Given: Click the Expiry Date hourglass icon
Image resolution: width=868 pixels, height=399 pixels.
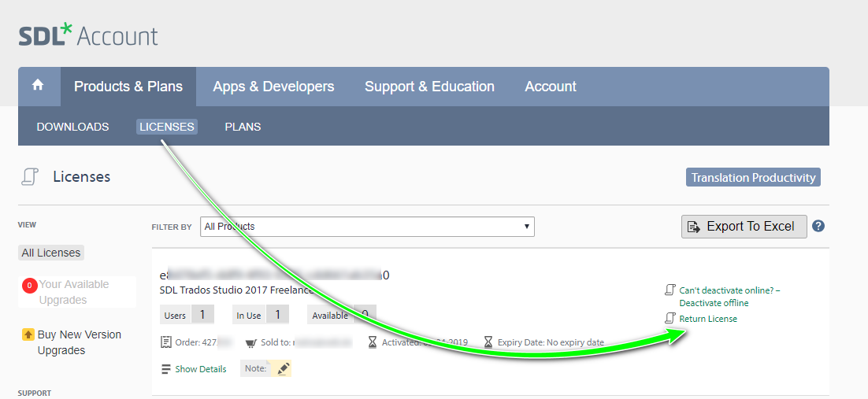Looking at the screenshot, I should (x=488, y=342).
